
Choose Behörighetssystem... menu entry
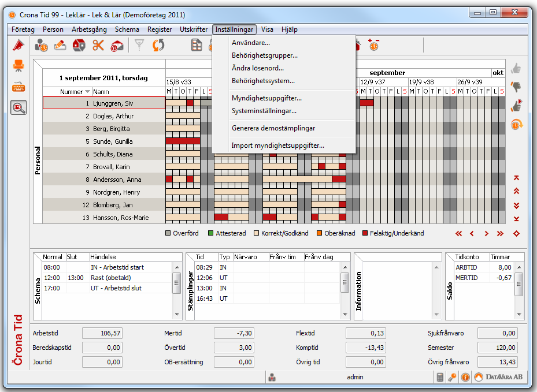point(284,81)
